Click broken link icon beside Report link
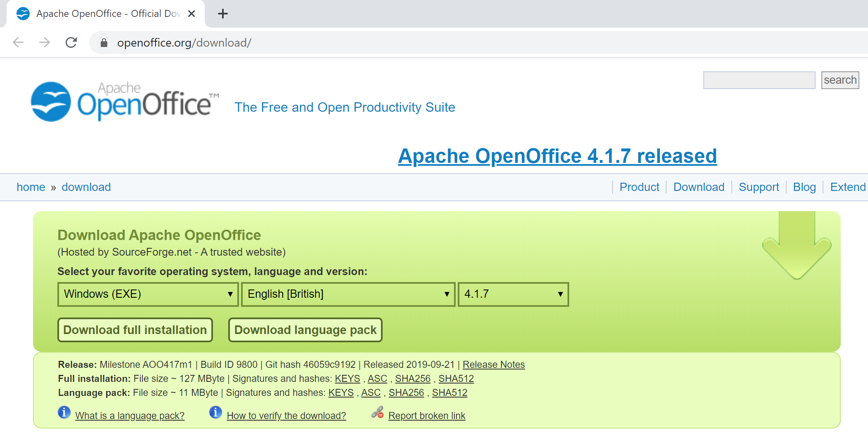This screenshot has width=868, height=433. [x=377, y=412]
